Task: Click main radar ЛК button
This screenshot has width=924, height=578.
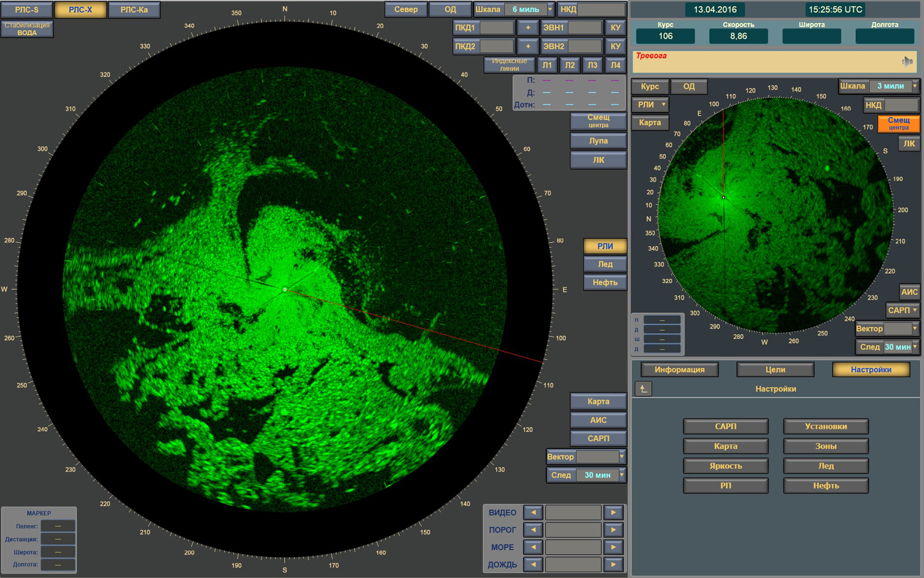Action: coord(598,160)
